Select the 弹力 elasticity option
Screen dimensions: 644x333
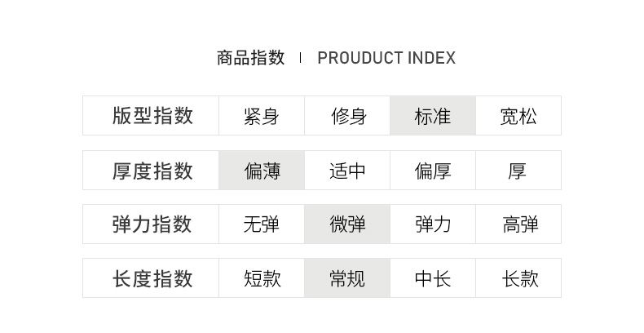[433, 224]
